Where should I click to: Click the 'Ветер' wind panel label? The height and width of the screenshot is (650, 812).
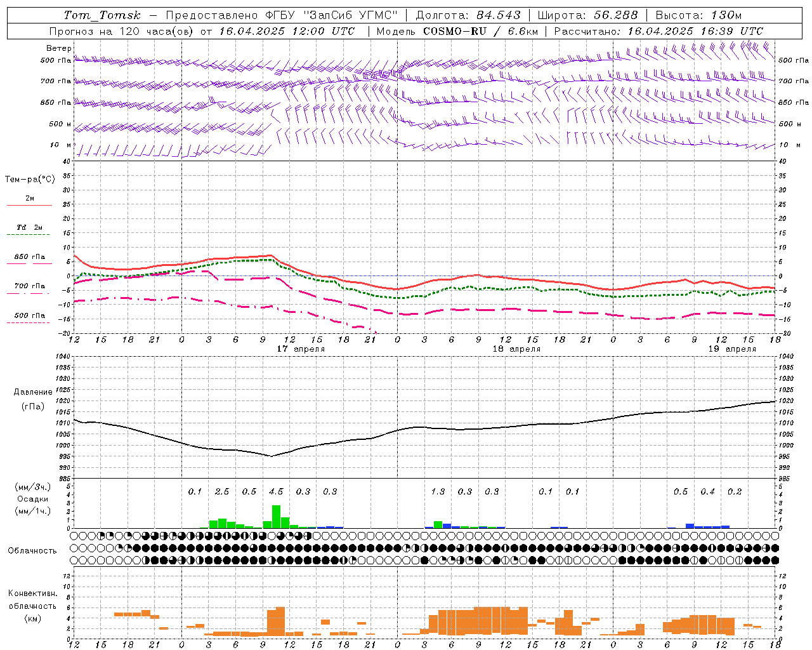pyautogui.click(x=58, y=48)
